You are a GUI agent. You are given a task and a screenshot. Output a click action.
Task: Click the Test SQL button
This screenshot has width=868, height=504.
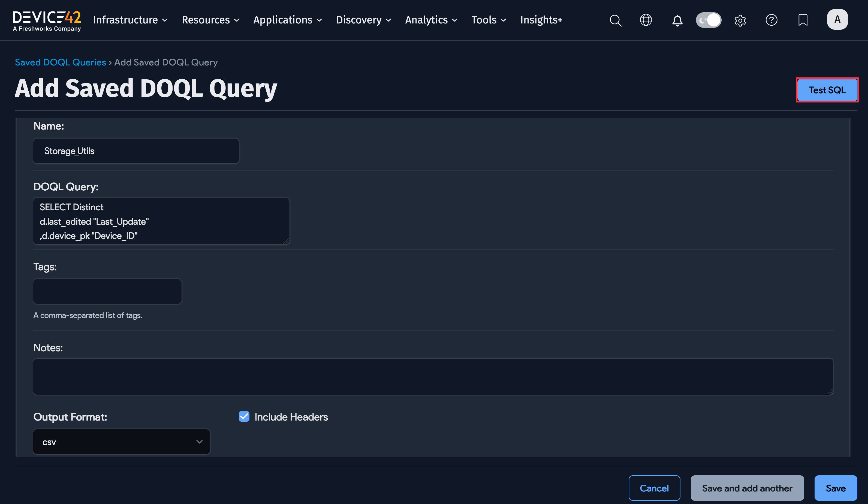click(x=827, y=90)
